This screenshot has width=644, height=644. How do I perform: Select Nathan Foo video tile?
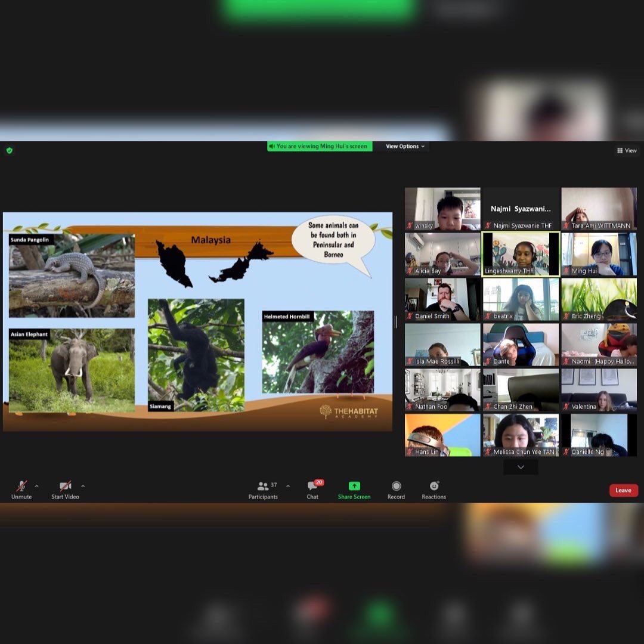coord(442,389)
